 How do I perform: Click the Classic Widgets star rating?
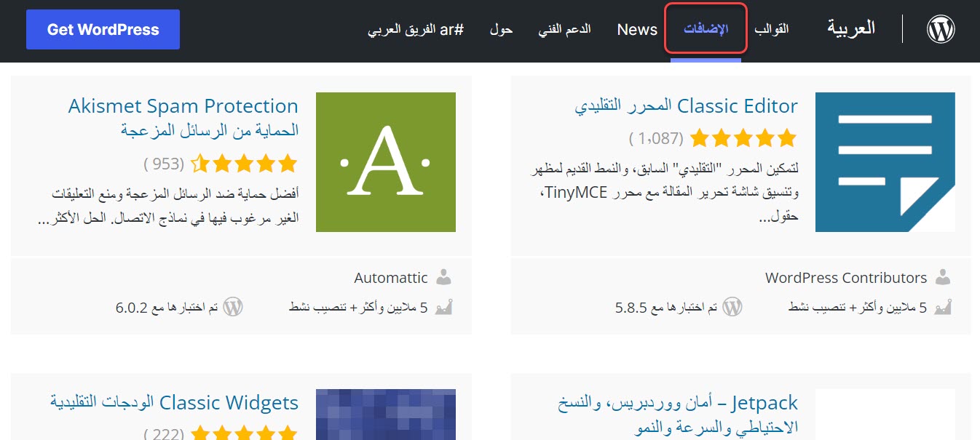[244, 433]
